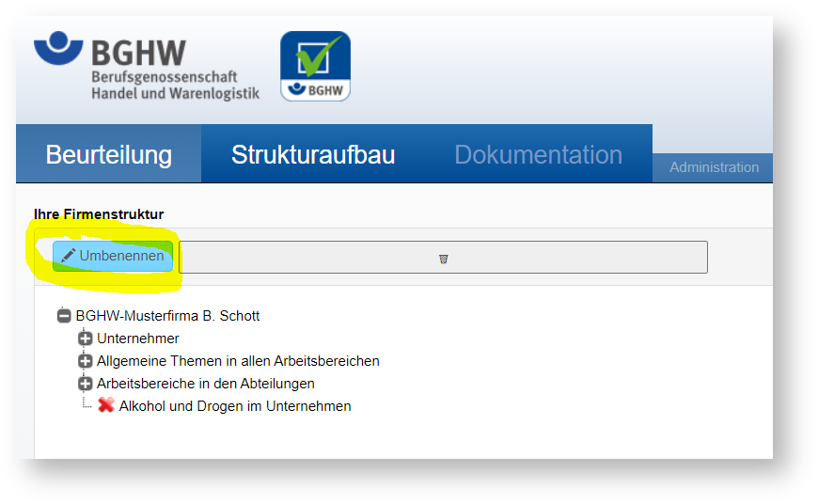The image size is (818, 504).
Task: Select Alkohol und Drogen im Unternehmen
Action: (x=235, y=406)
